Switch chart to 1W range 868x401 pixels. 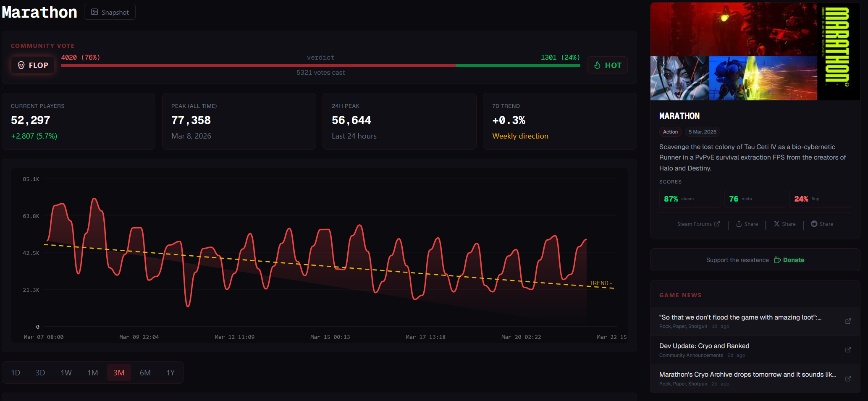click(x=66, y=373)
